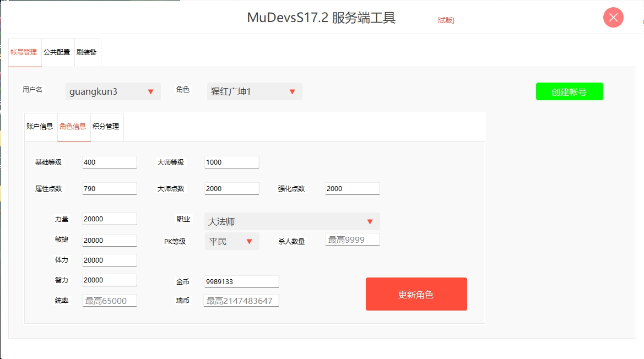644x359 pixels.
Task: Expand the PK等级 平民 dropdown
Action: point(232,241)
